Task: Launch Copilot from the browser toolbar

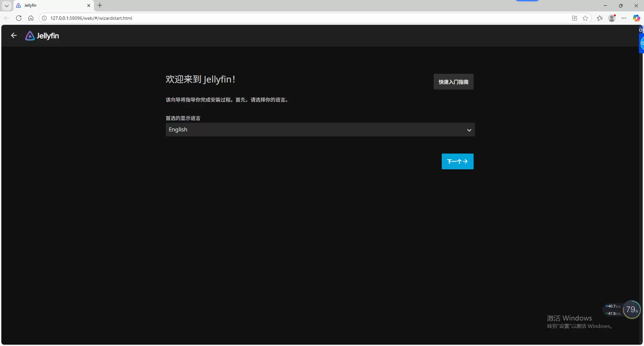Action: point(636,18)
